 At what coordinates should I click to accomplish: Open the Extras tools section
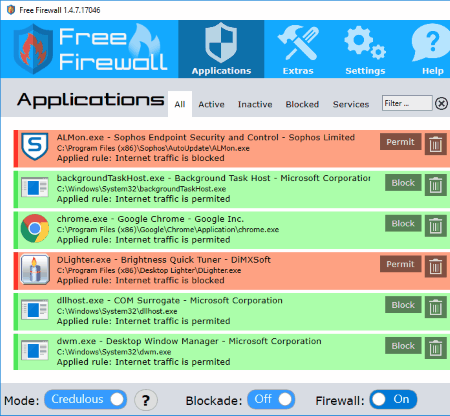(x=298, y=49)
